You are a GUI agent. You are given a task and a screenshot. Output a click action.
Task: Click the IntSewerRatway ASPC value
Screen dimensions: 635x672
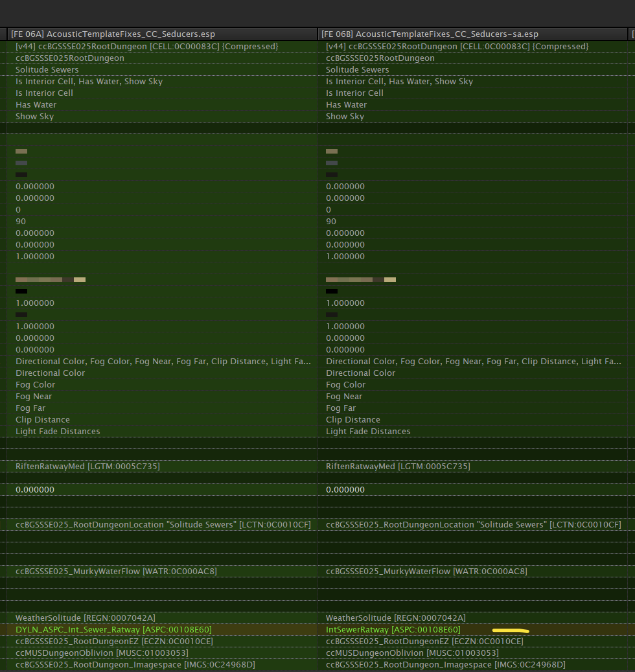(x=393, y=630)
